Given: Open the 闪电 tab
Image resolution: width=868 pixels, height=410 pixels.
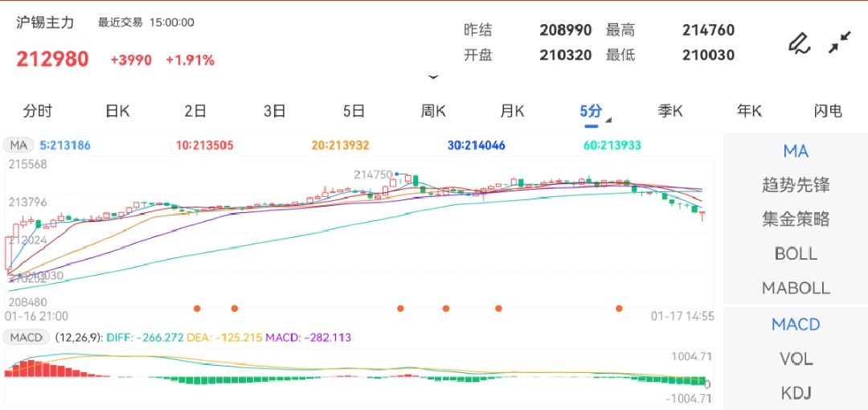Looking at the screenshot, I should click(x=829, y=111).
